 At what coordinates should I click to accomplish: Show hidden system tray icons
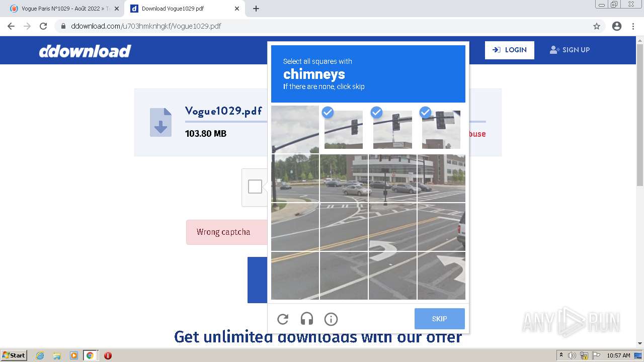(561, 355)
